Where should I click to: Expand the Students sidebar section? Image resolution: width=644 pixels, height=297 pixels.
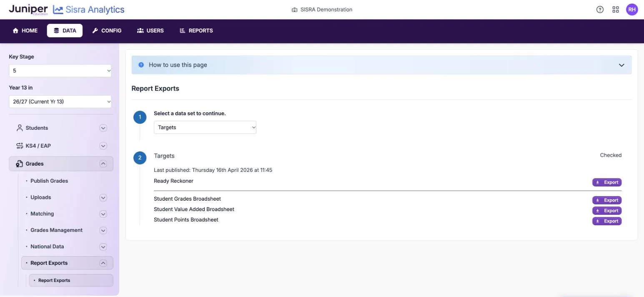tap(103, 128)
